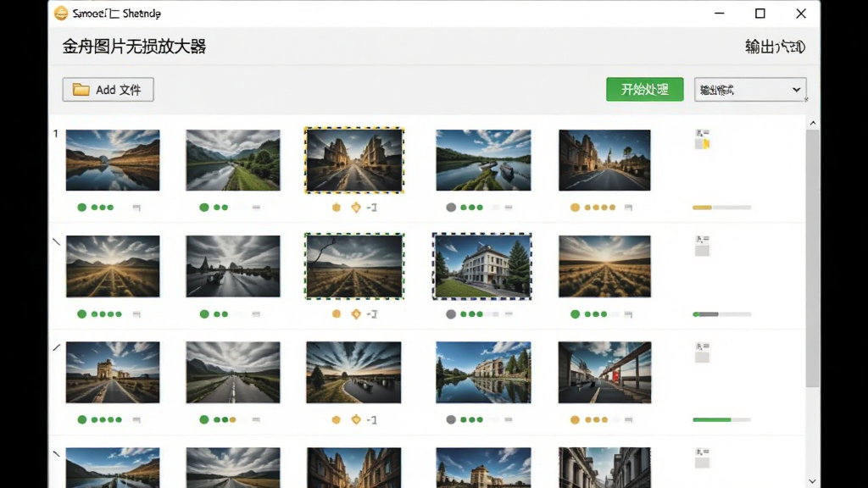Click the scrollbar down arrow
Viewport: 868px width, 488px height.
click(x=813, y=481)
